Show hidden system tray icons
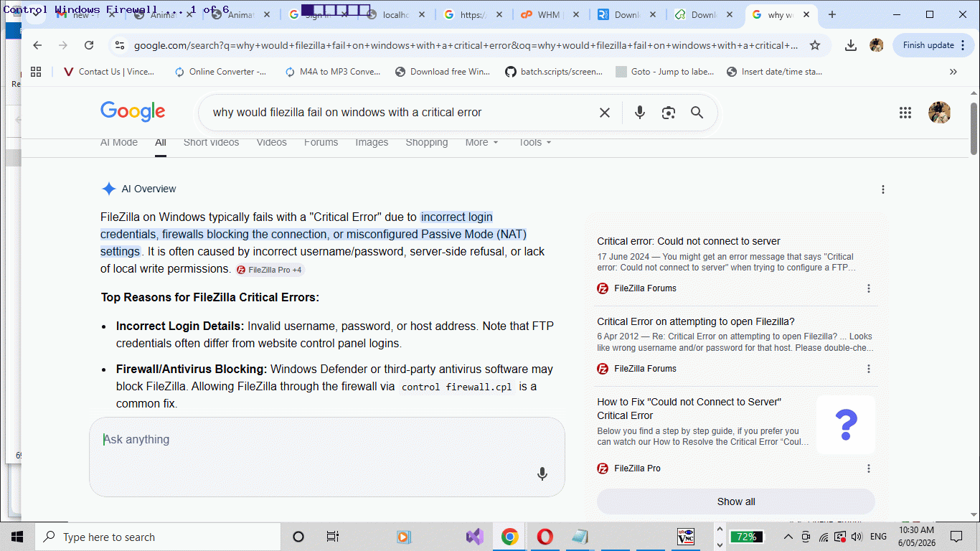Screen dimensions: 980x551 point(788,537)
